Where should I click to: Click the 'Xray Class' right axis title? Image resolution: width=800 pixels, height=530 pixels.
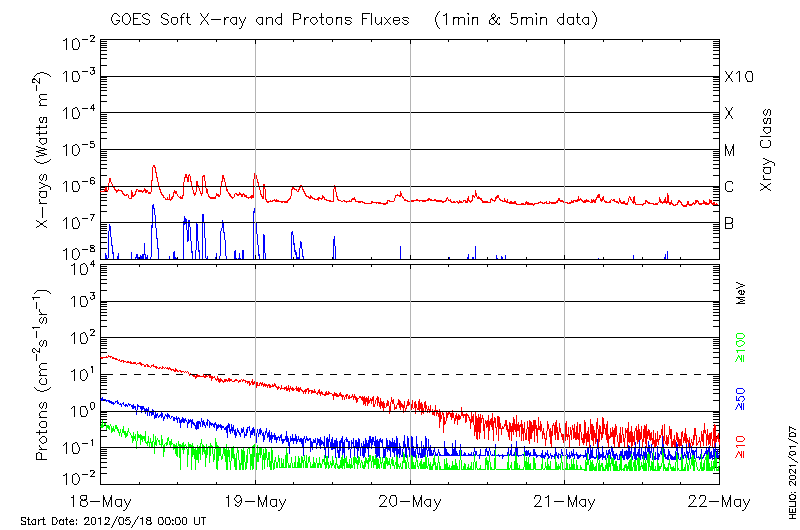point(767,150)
